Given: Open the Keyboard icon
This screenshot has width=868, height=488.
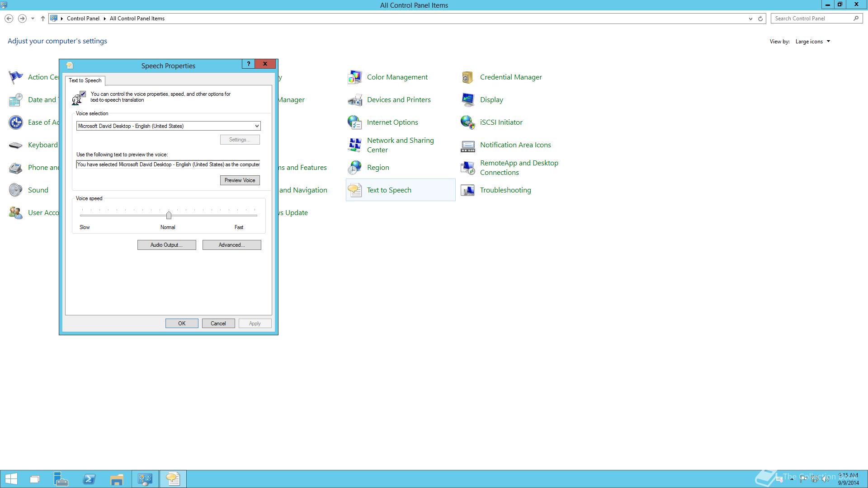Looking at the screenshot, I should (x=16, y=145).
